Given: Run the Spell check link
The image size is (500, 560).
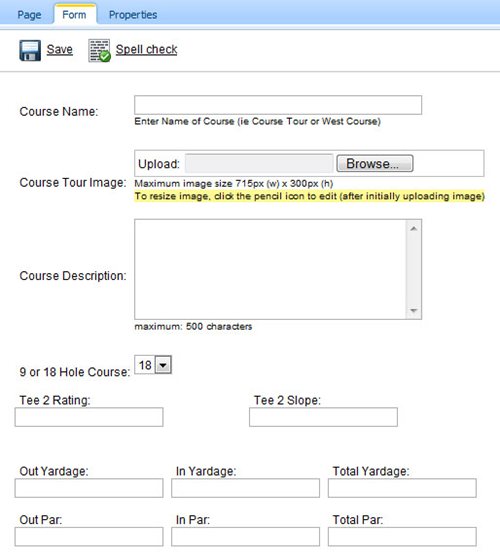Looking at the screenshot, I should (x=146, y=49).
